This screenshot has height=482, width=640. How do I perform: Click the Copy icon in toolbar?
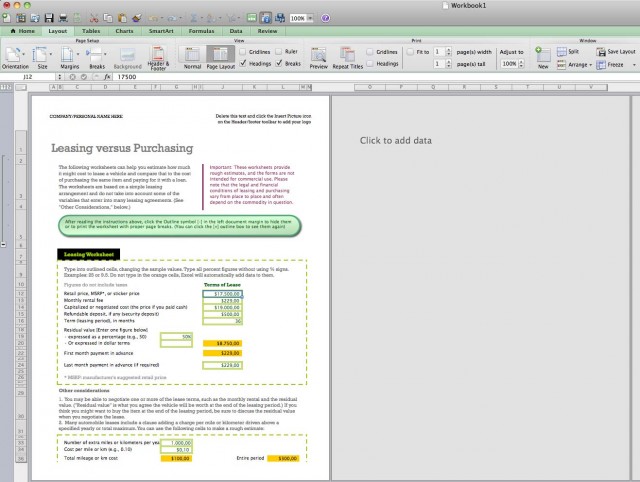(108, 18)
